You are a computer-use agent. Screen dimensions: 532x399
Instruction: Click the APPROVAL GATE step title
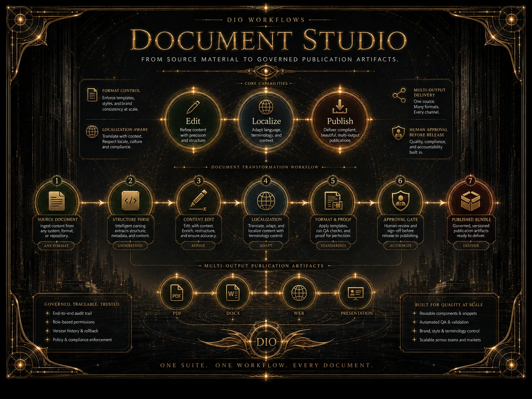[400, 220]
